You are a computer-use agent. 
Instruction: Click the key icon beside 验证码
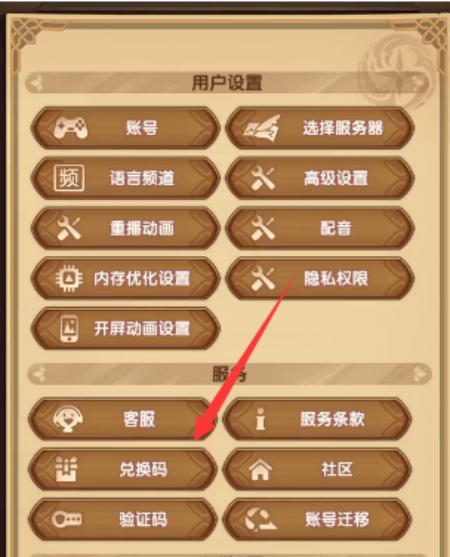click(67, 519)
